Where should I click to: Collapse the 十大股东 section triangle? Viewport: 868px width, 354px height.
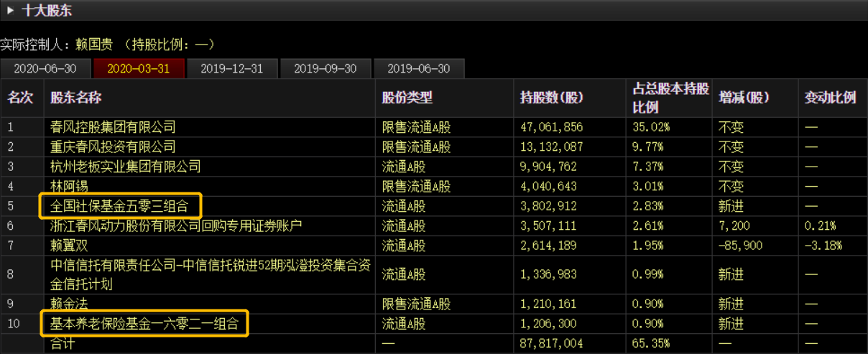11,11
